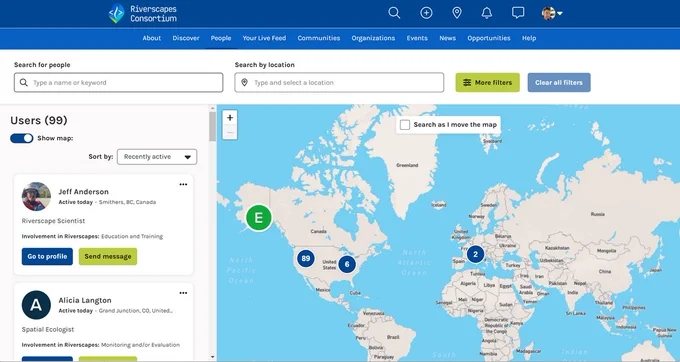The height and width of the screenshot is (362, 680).
Task: Open the three-dot menu on Jeff Anderson's card
Action: click(183, 184)
